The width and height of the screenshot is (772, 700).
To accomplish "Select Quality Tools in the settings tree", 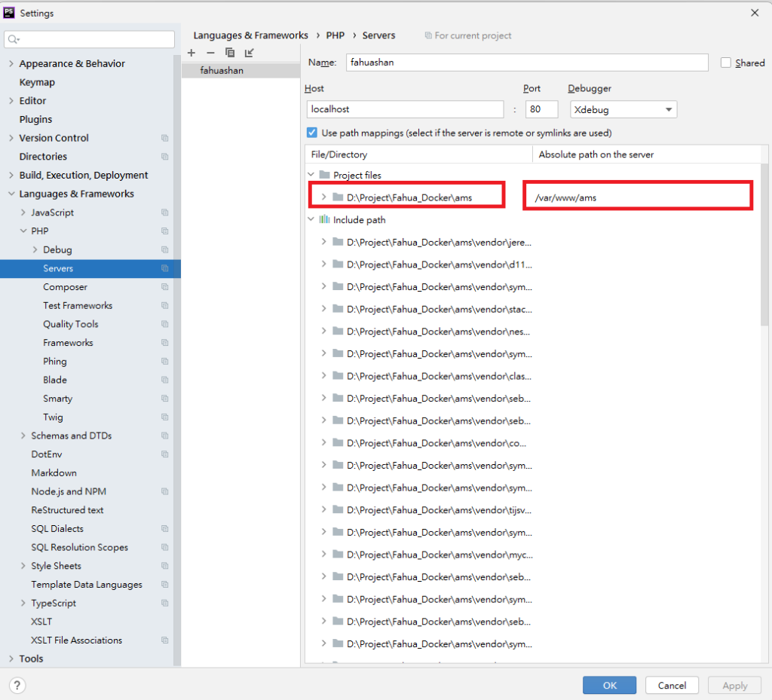I will [70, 324].
